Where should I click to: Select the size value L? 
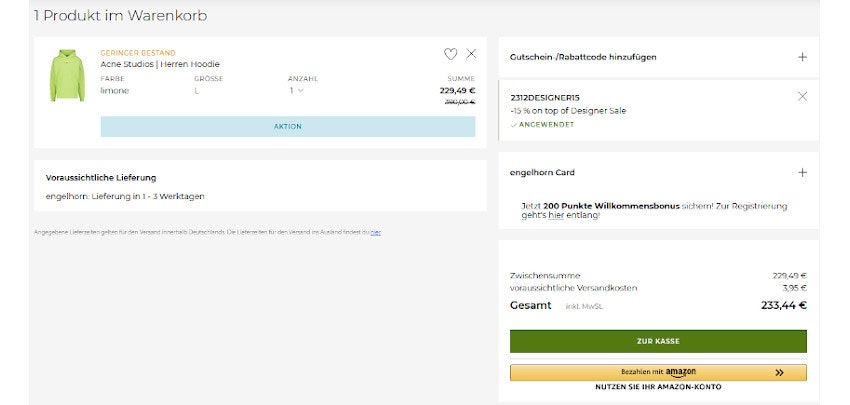[x=197, y=91]
